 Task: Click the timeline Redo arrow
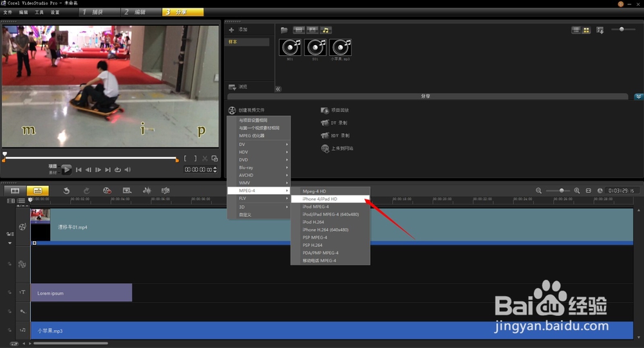point(86,190)
